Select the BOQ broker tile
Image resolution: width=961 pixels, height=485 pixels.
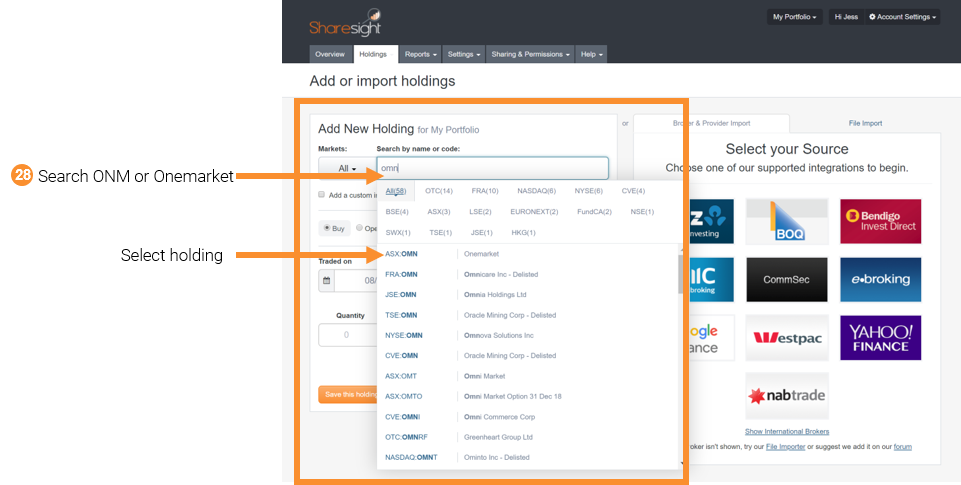click(787, 221)
